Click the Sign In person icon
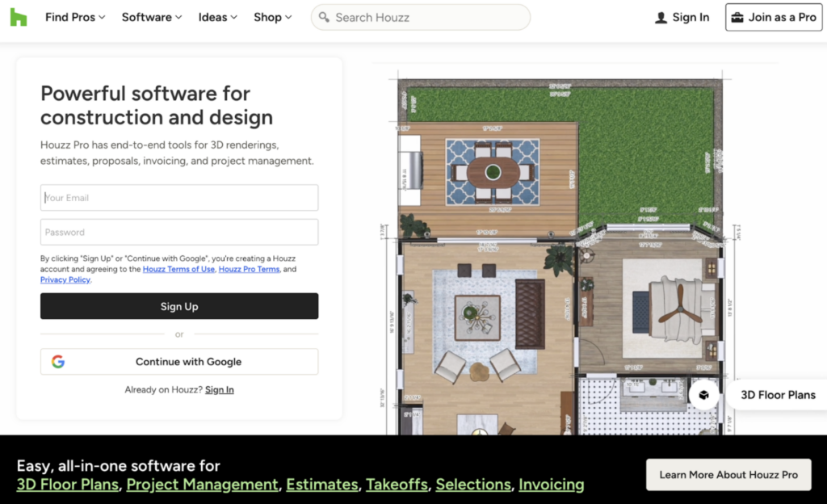Image resolution: width=827 pixels, height=504 pixels. pos(661,18)
